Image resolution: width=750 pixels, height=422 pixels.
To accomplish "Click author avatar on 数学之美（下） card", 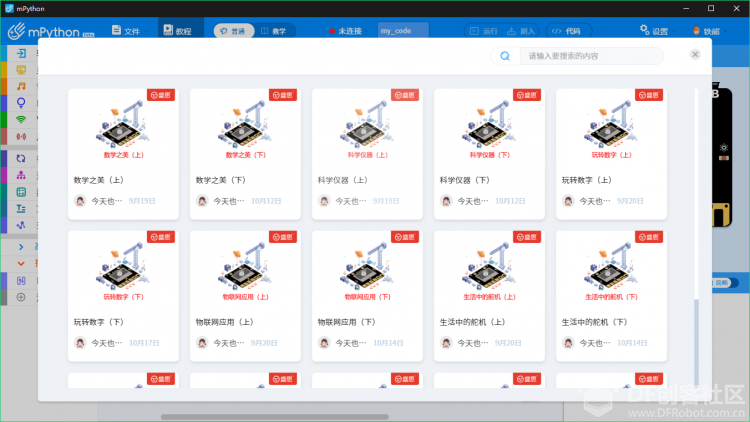I will [202, 201].
